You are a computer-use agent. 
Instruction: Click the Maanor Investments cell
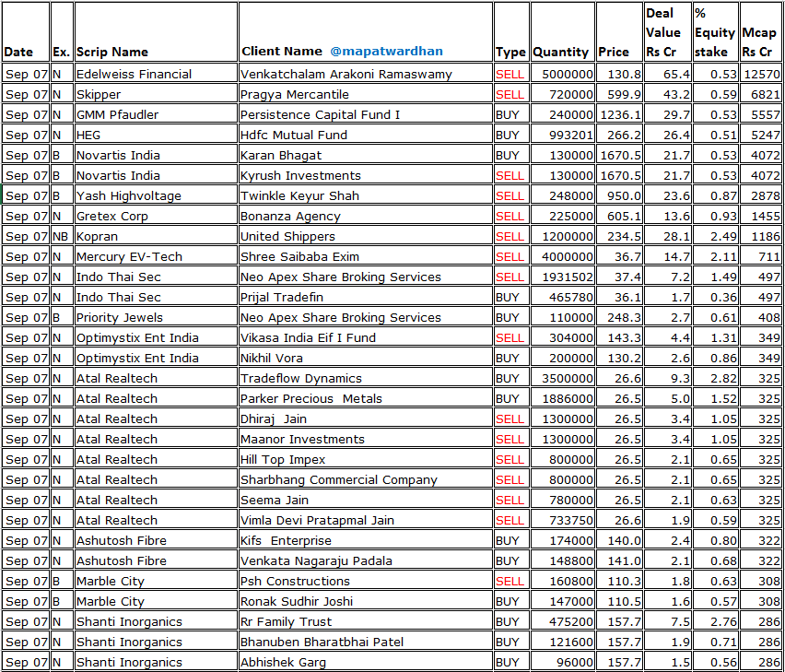point(366,439)
